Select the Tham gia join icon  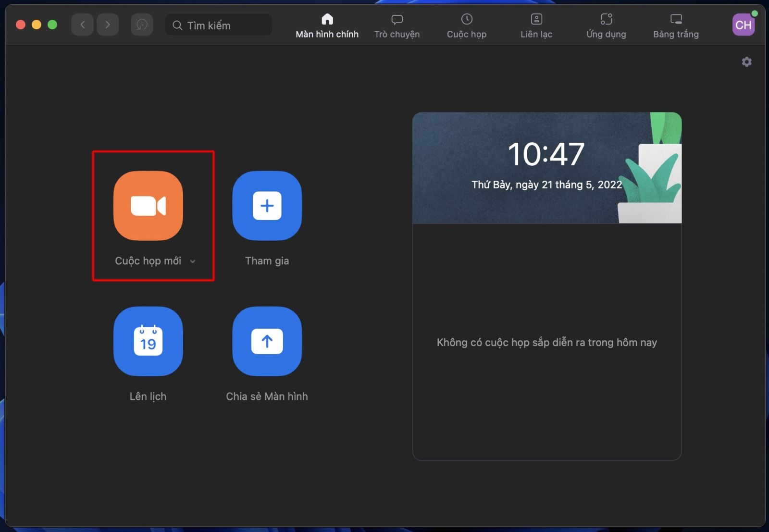(267, 206)
